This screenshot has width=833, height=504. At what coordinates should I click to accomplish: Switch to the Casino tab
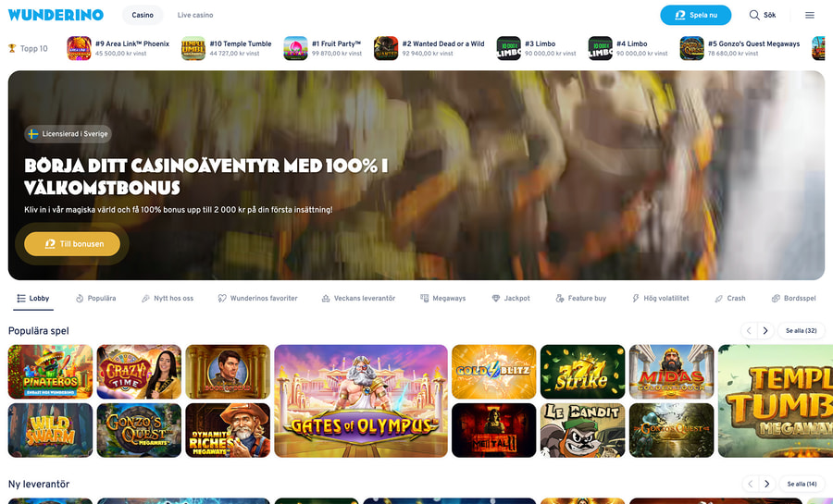pyautogui.click(x=143, y=15)
